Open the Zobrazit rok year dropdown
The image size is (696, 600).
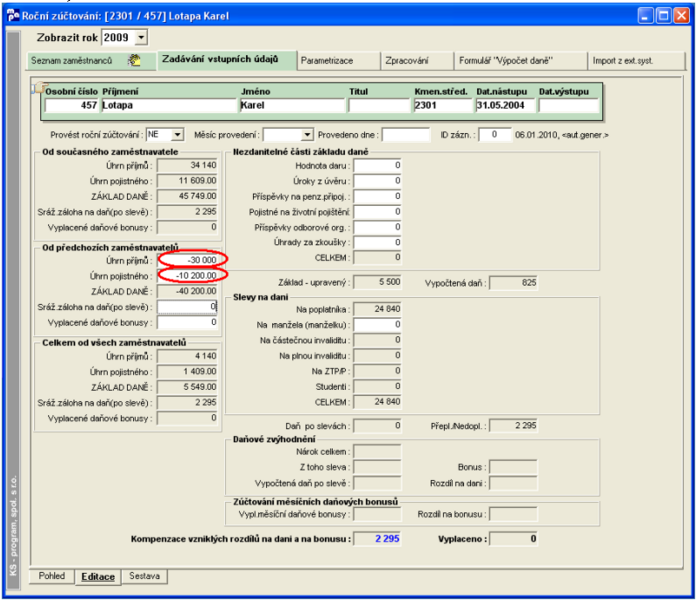point(141,37)
